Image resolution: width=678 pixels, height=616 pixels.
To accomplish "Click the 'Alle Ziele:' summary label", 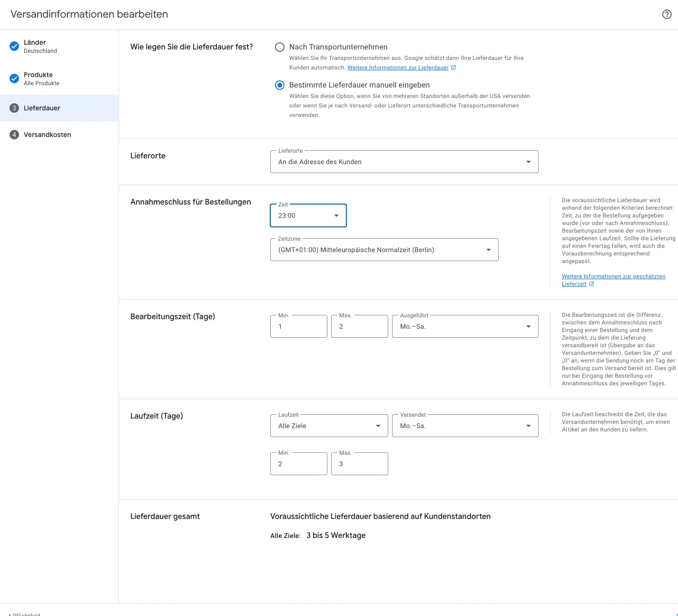I will point(285,536).
